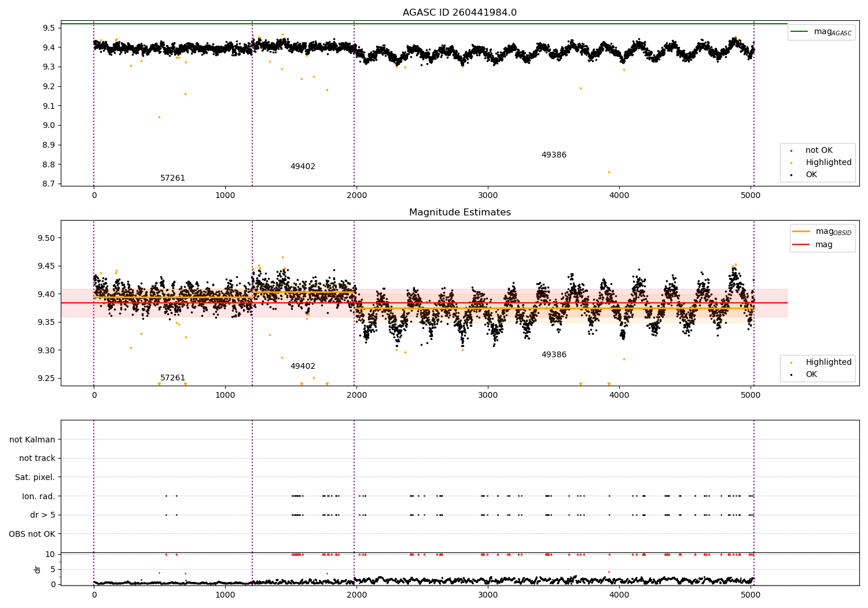Viewport: 868px width, 608px height.
Task: Click the 8.7 y-axis tick label
Action: coord(49,184)
